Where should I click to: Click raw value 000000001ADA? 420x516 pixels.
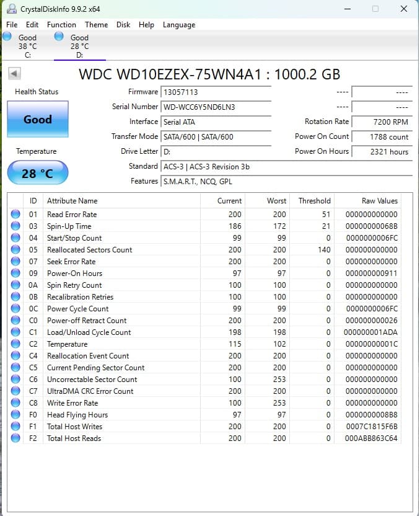[x=370, y=332]
